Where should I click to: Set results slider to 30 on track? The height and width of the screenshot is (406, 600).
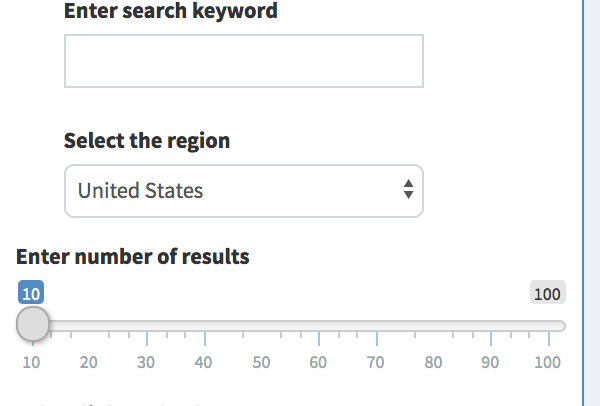coord(147,325)
